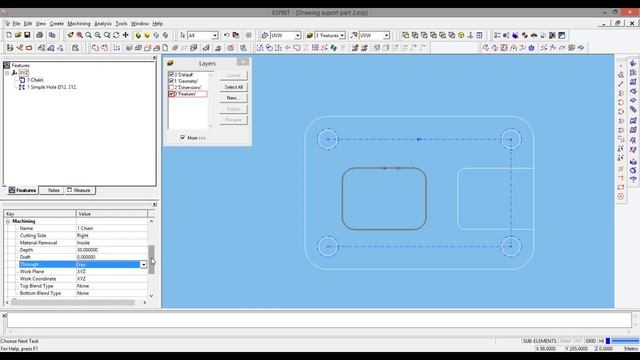The image size is (640, 360).
Task: Click the New document icon
Action: 9,36
